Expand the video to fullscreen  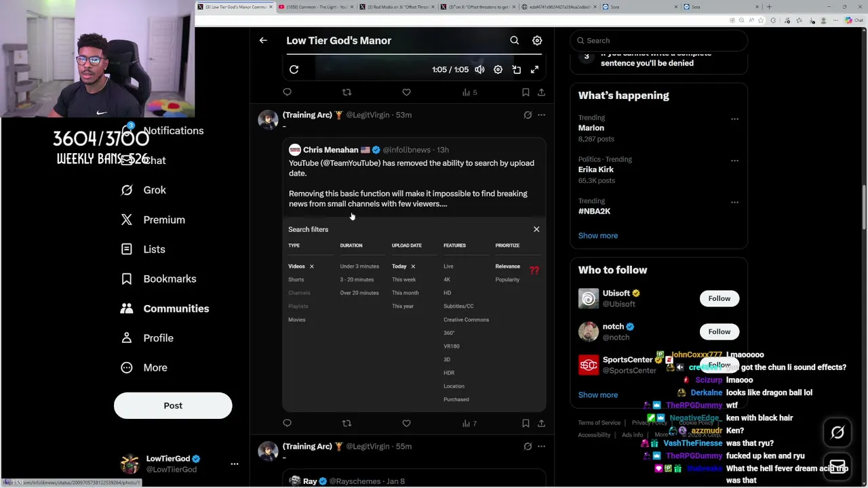tap(534, 69)
